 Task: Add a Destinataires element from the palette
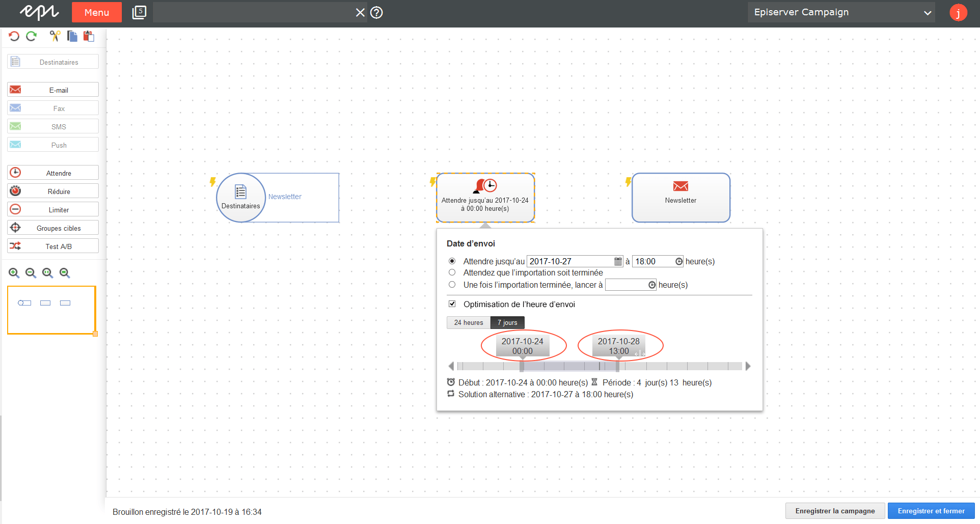[53, 62]
